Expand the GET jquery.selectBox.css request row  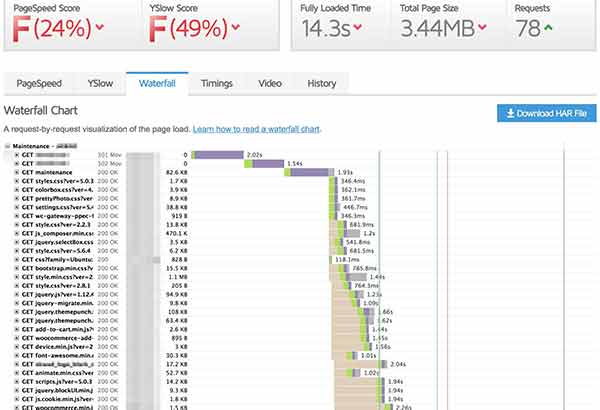pos(17,242)
